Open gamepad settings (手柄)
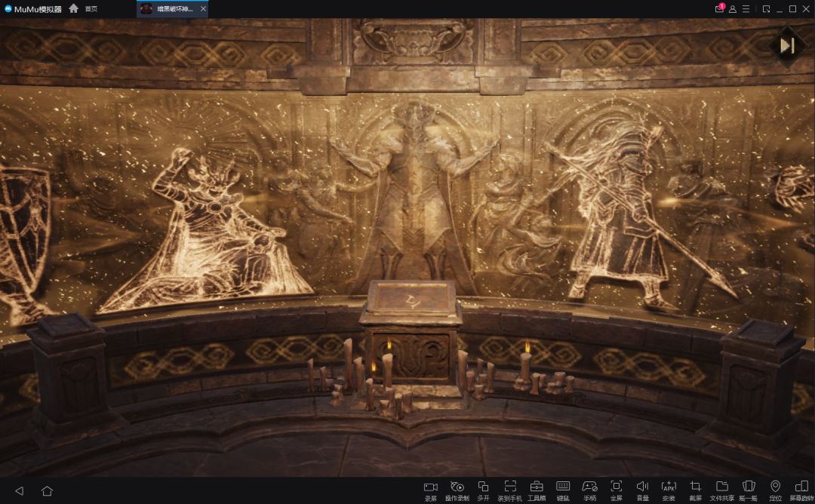The height and width of the screenshot is (504, 815). [589, 490]
